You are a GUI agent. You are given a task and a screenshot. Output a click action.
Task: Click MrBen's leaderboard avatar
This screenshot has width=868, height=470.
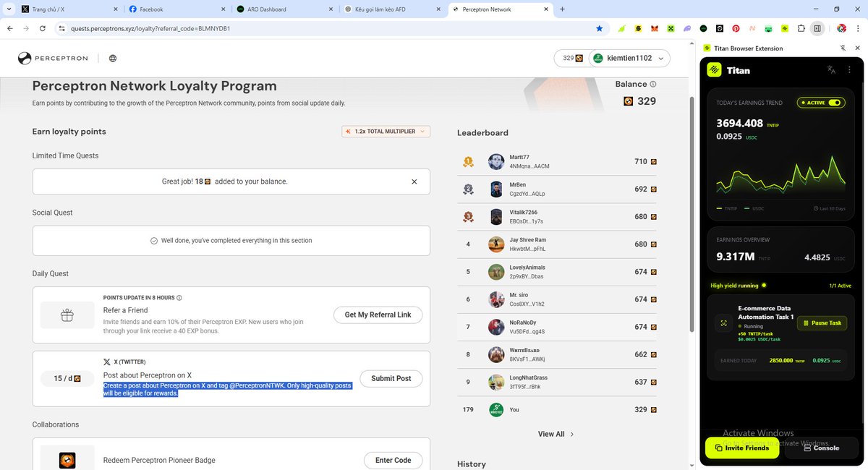tap(496, 189)
